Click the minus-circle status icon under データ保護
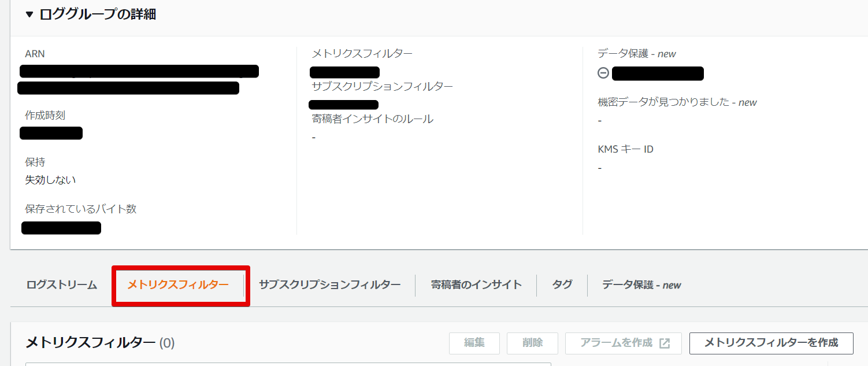Viewport: 868px width, 366px height. pyautogui.click(x=602, y=73)
